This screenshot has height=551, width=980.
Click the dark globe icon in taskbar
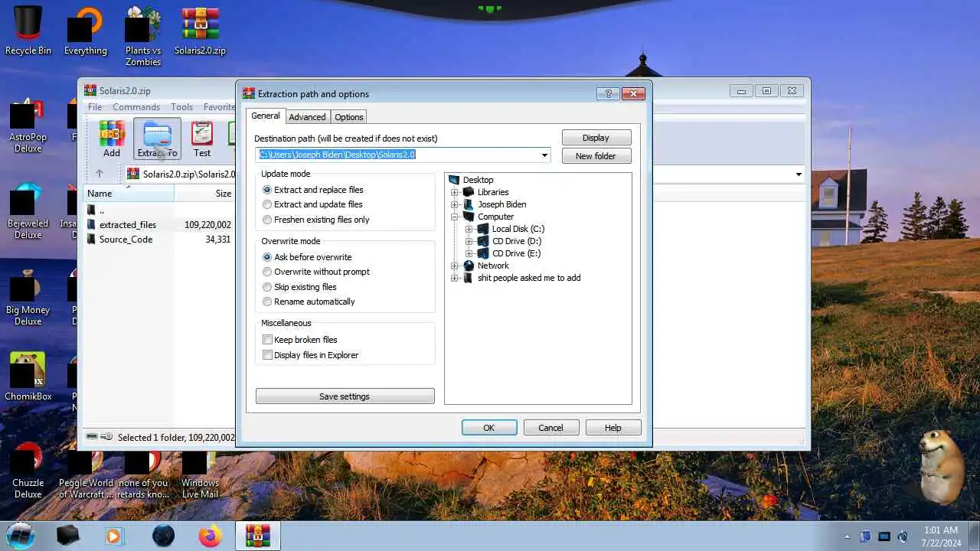(163, 536)
